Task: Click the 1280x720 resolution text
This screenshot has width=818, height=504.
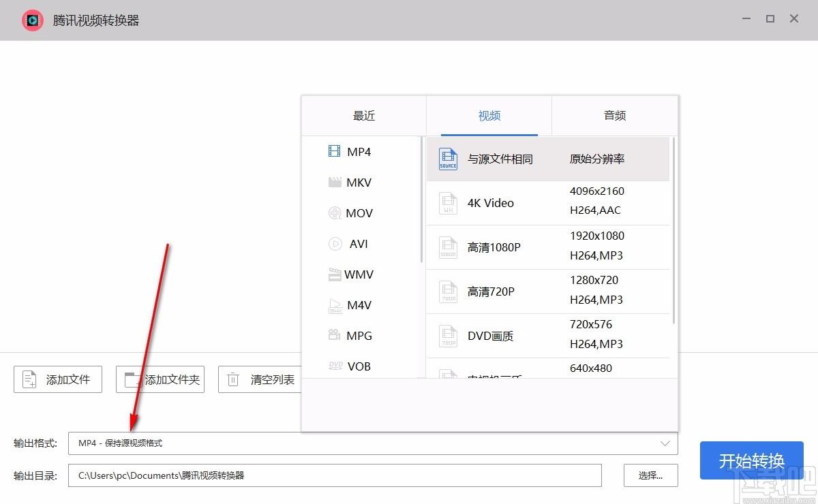Action: [x=594, y=280]
